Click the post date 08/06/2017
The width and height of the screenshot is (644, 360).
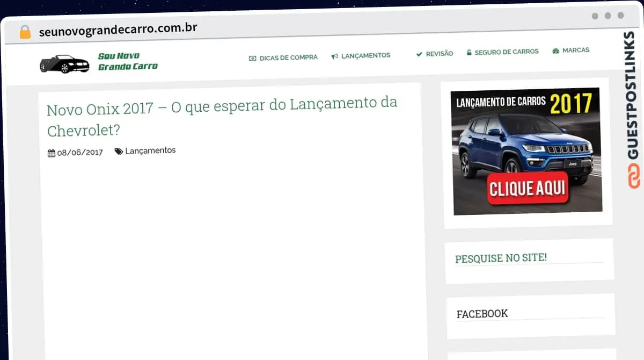[80, 153]
